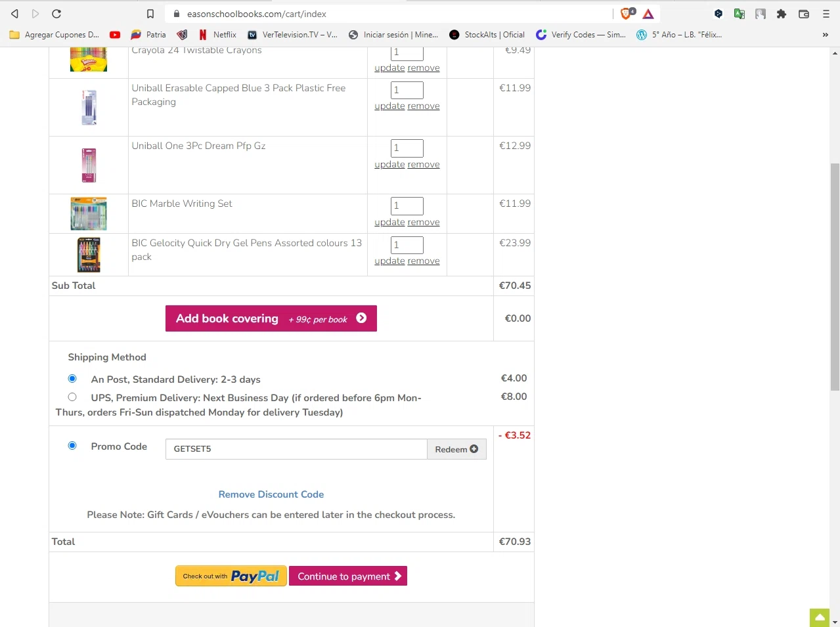
Task: Go forward with the browser forward arrow
Action: [35, 14]
